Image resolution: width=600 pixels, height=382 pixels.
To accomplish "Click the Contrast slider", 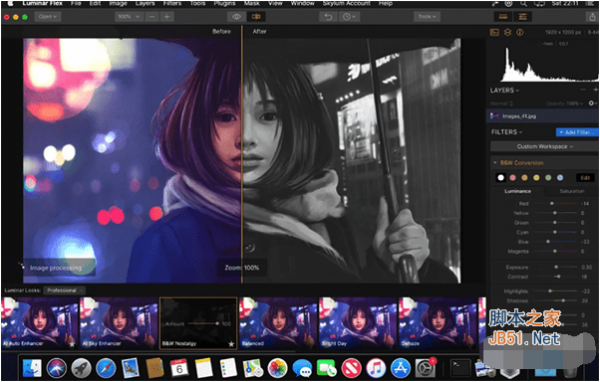I will [x=555, y=276].
